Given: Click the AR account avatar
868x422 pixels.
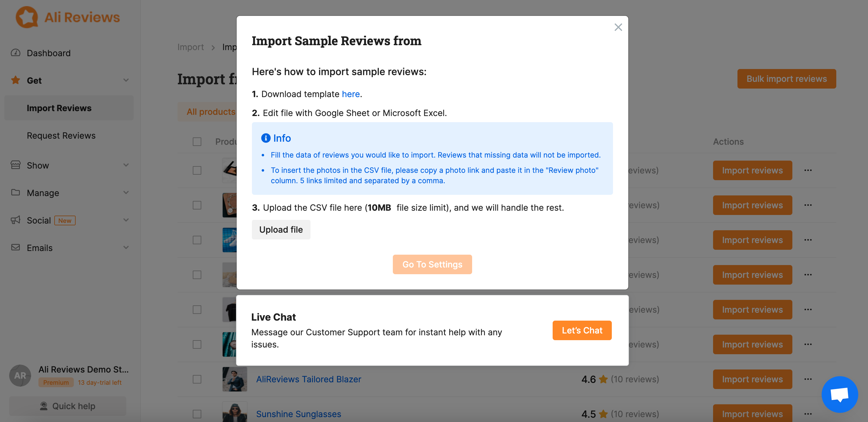Looking at the screenshot, I should tap(20, 376).
